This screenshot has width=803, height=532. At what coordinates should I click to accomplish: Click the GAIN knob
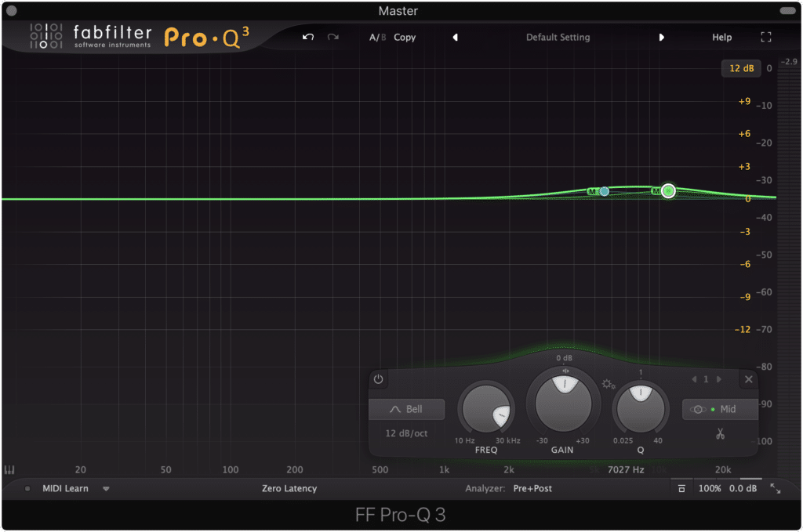[563, 404]
